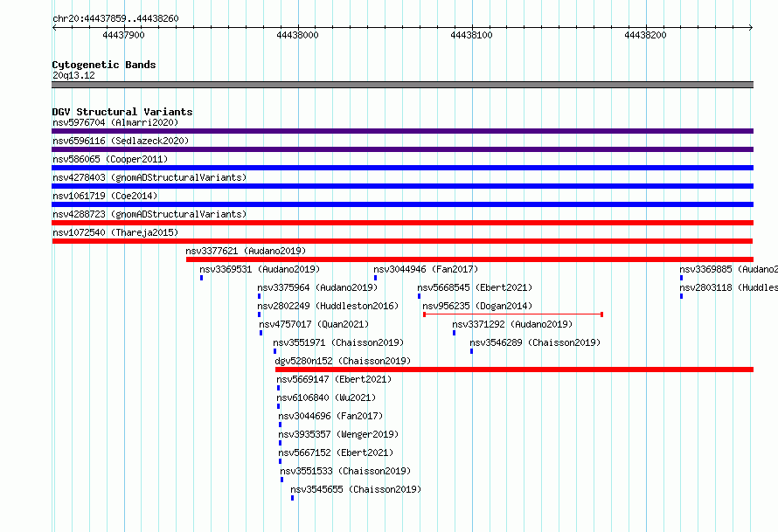
Task: Select the 20q13.12 band label
Action: (73, 75)
